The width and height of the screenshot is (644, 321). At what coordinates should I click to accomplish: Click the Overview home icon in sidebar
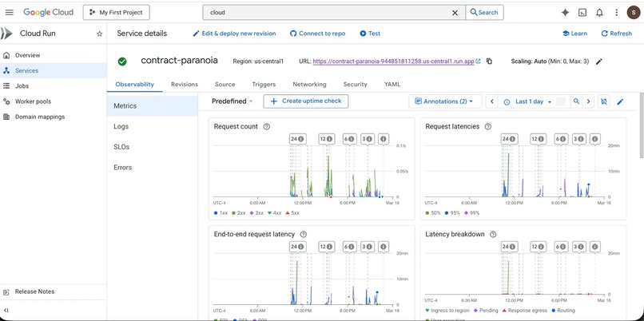(6, 55)
